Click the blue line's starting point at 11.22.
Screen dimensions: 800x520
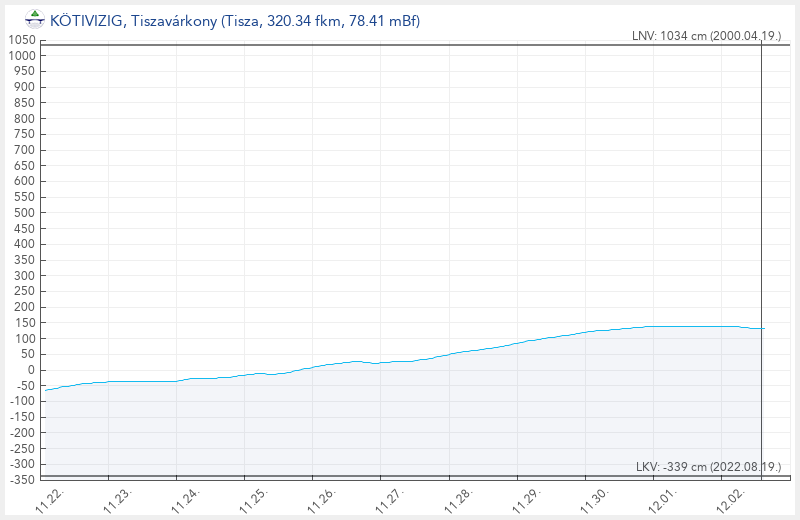click(x=46, y=390)
